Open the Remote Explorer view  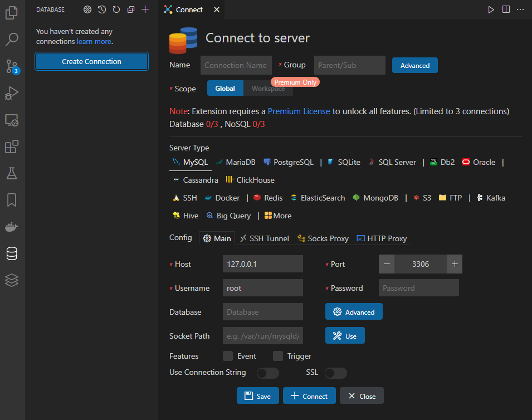point(12,120)
